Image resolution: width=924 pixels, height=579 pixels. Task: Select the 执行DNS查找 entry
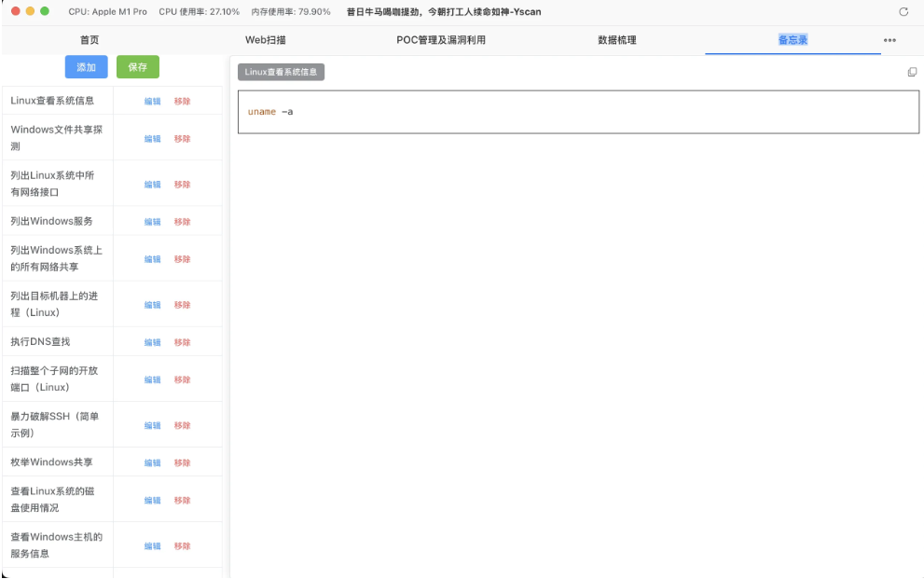pyautogui.click(x=40, y=341)
